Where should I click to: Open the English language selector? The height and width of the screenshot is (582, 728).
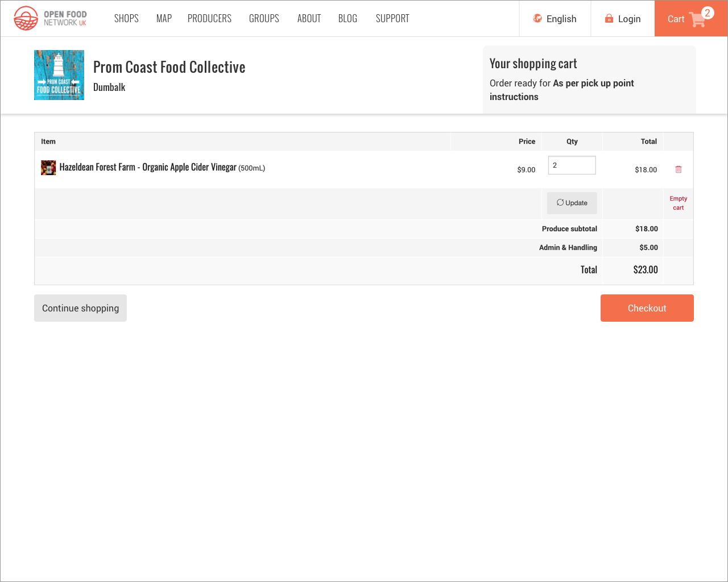555,19
